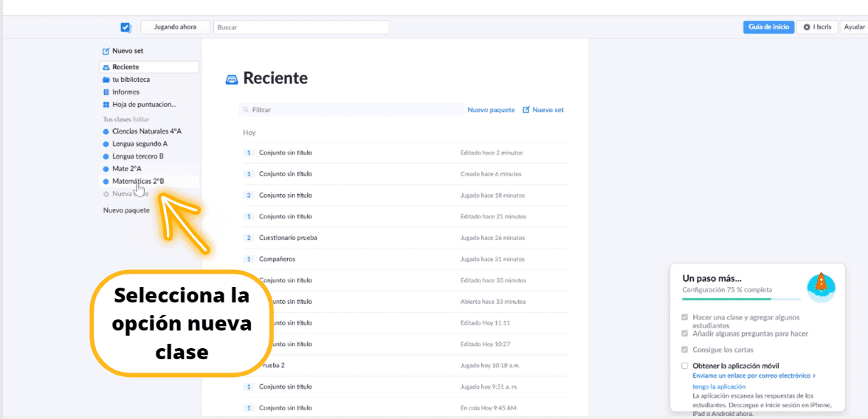Click the grid icon for Hoja de puntuacion
The image size is (868, 419).
coord(106,104)
